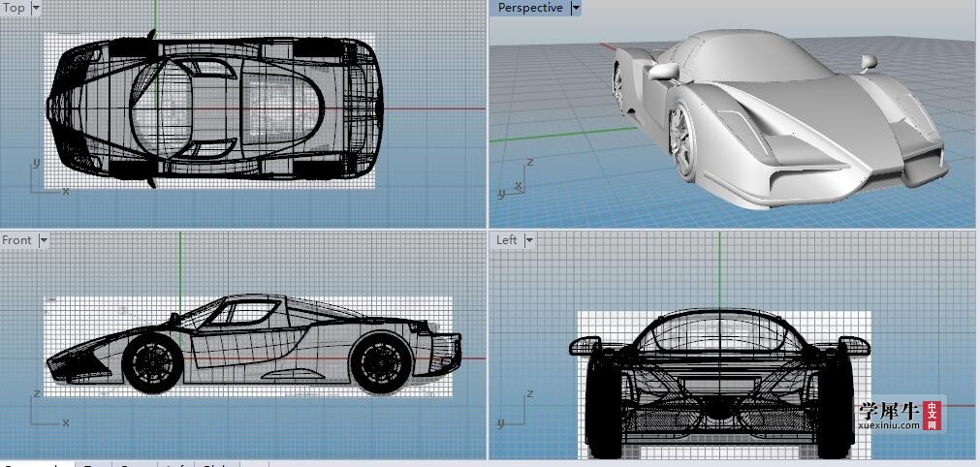Select the shaded car model in Perspective view
The image size is (980, 467).
pyautogui.click(x=780, y=118)
